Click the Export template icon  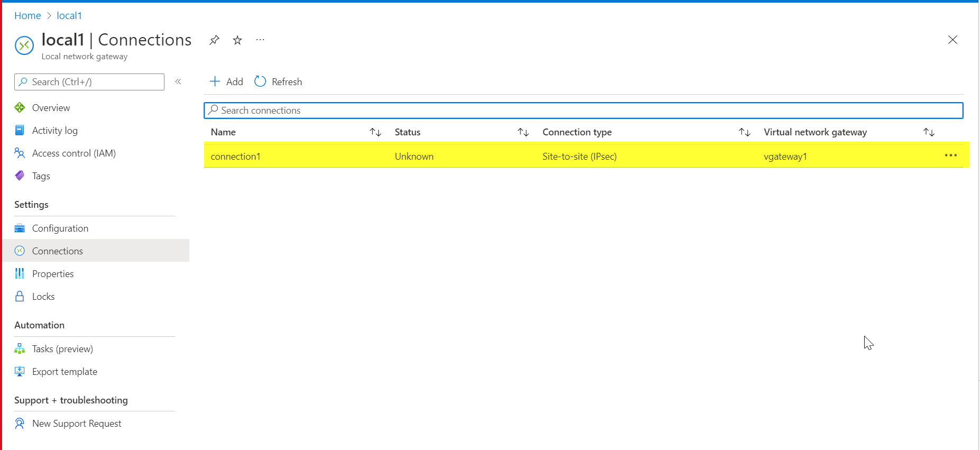(x=20, y=371)
